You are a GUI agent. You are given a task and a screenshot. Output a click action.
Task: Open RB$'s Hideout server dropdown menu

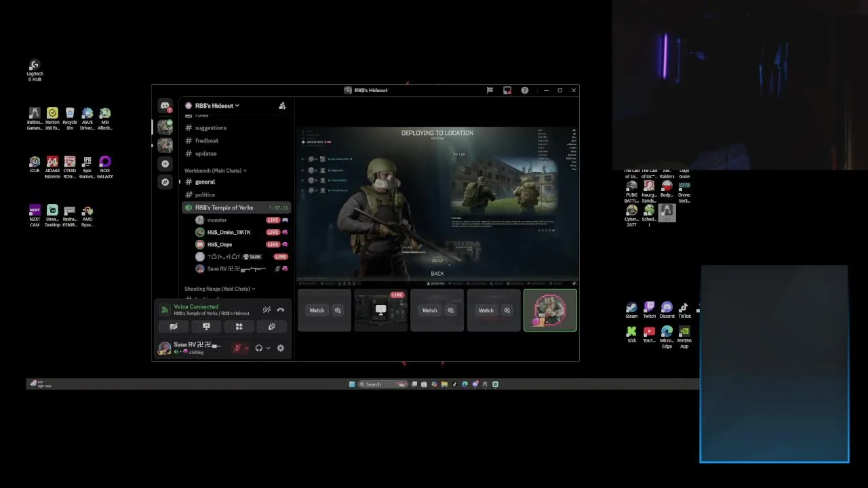tap(217, 106)
